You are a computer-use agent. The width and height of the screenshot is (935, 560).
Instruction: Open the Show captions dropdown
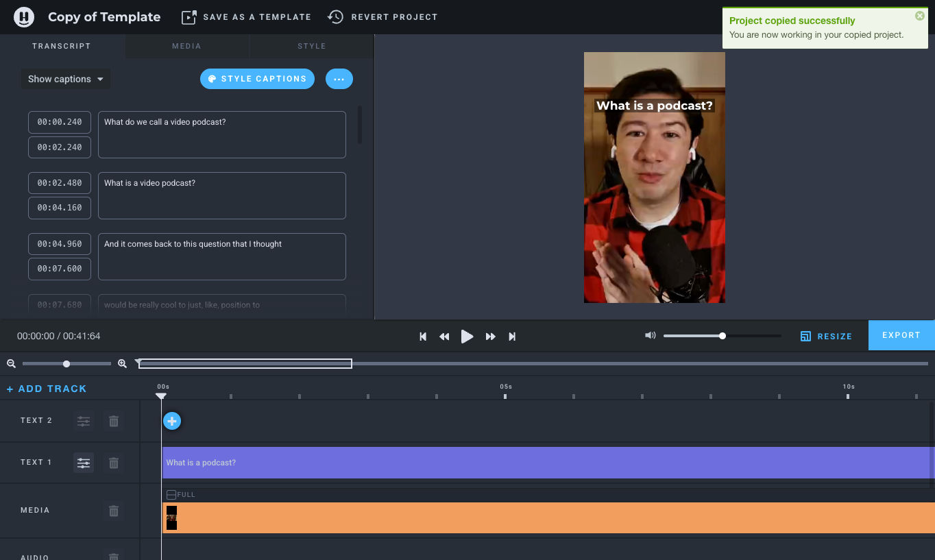[65, 79]
